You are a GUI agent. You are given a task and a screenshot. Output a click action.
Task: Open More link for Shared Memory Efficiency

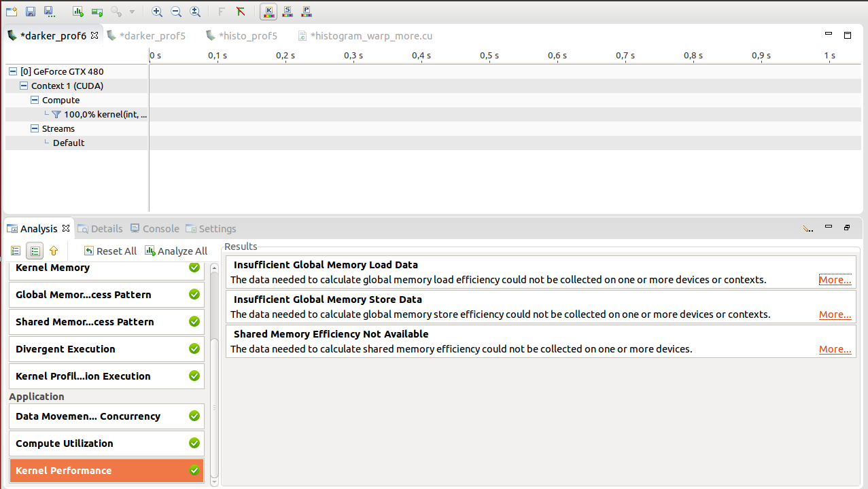(835, 349)
